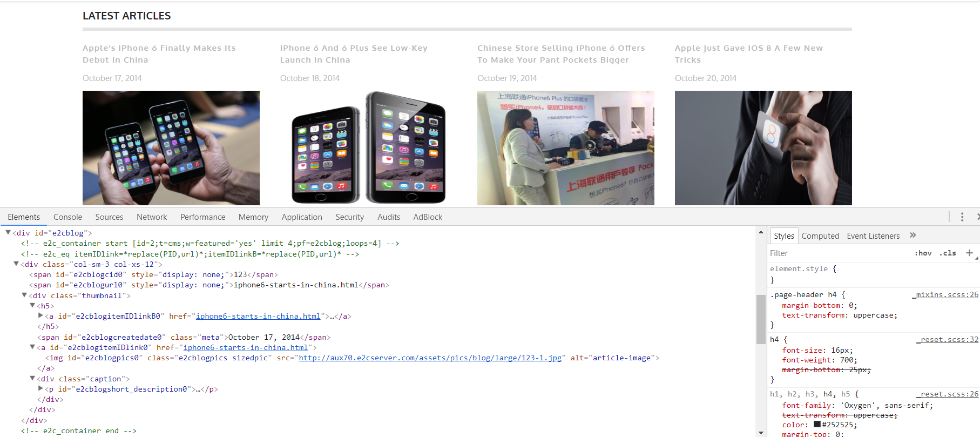Open the Event Listeners sub-tab
The height and width of the screenshot is (437, 980).
pyautogui.click(x=873, y=236)
